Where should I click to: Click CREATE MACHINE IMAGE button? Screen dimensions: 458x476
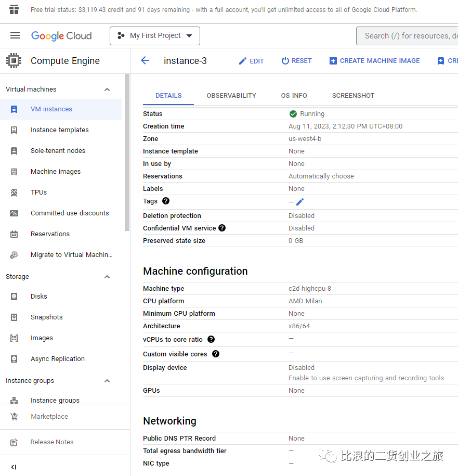[375, 61]
